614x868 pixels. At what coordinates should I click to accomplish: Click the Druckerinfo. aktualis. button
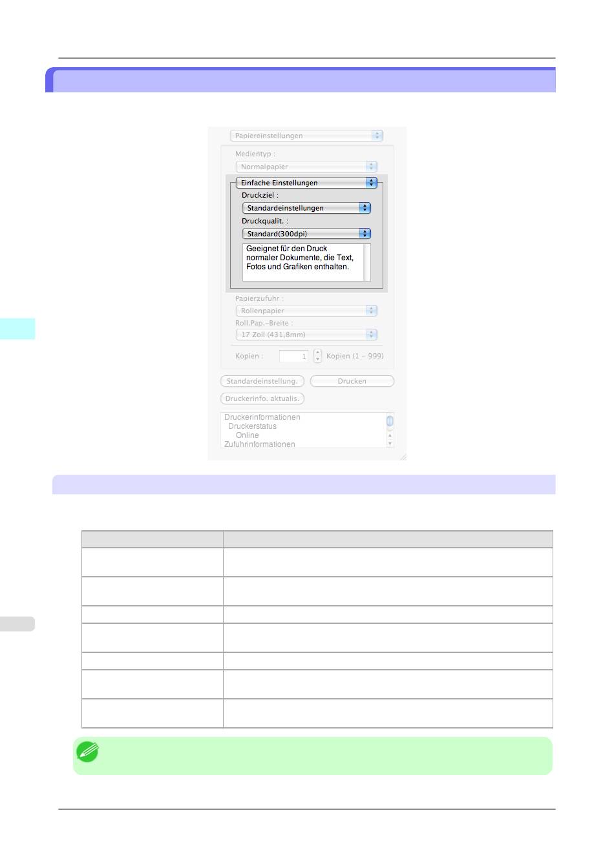262,398
